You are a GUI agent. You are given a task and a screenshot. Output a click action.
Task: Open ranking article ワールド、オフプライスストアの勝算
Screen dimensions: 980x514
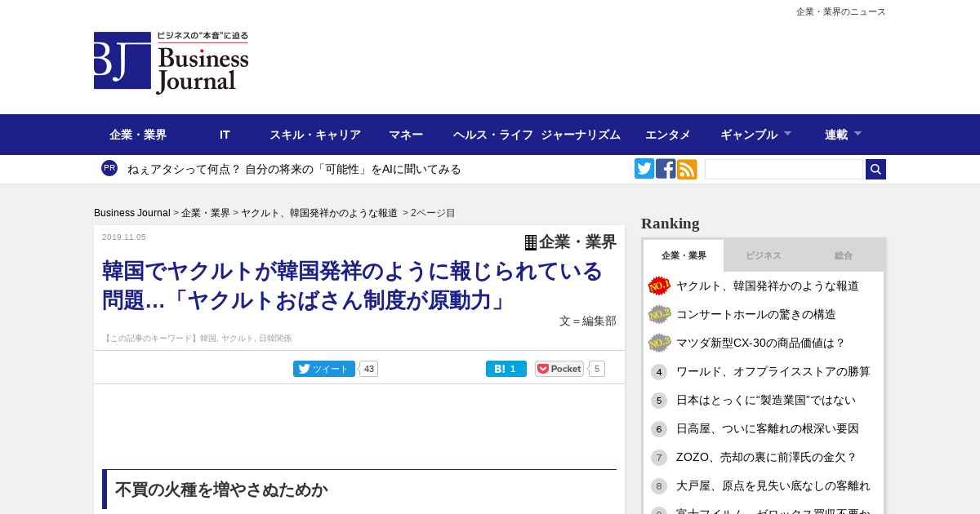click(x=773, y=371)
